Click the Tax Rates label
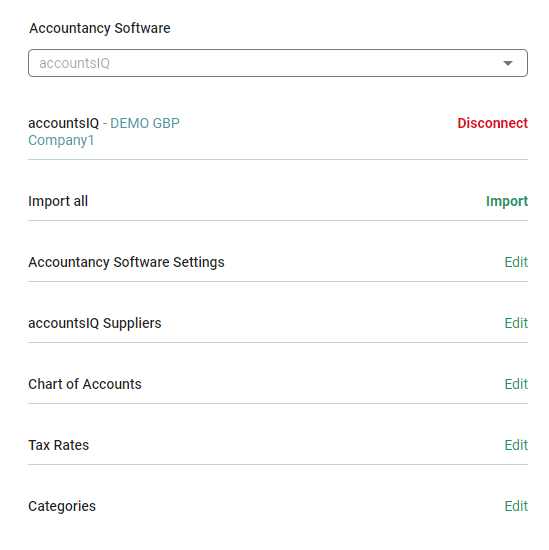Viewport: 549px width, 550px height. [x=59, y=445]
